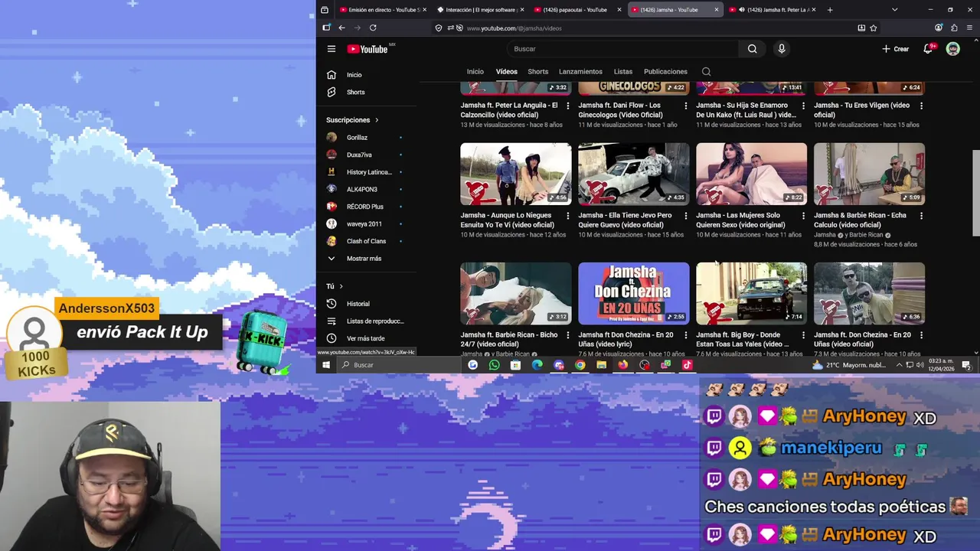980x551 pixels.
Task: Open the Windows notification center
Action: 966,365
